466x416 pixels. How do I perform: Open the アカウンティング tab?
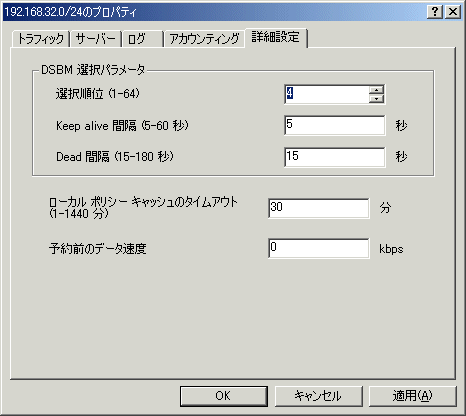click(x=204, y=39)
